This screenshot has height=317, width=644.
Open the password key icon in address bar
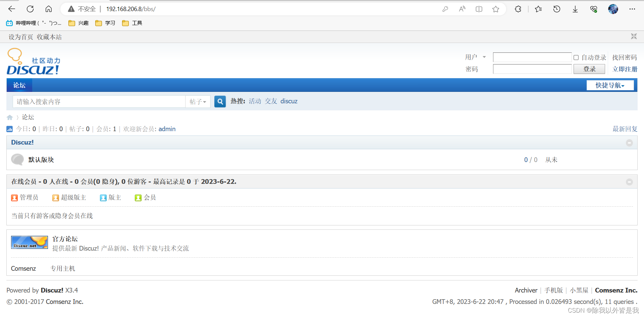pyautogui.click(x=445, y=9)
